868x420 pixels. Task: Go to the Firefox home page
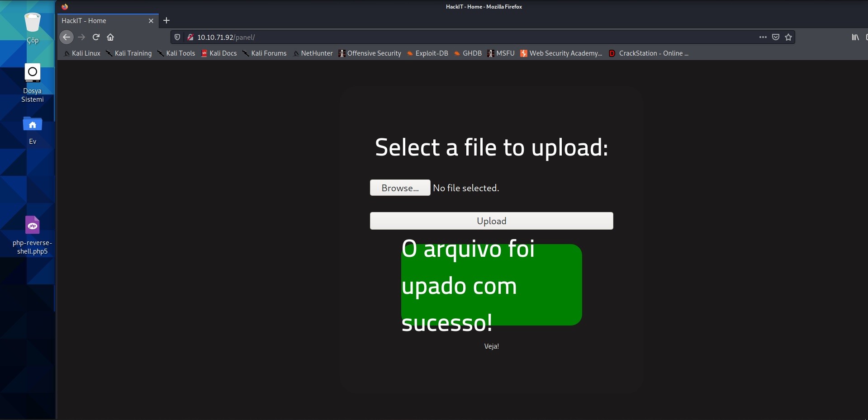(x=110, y=37)
